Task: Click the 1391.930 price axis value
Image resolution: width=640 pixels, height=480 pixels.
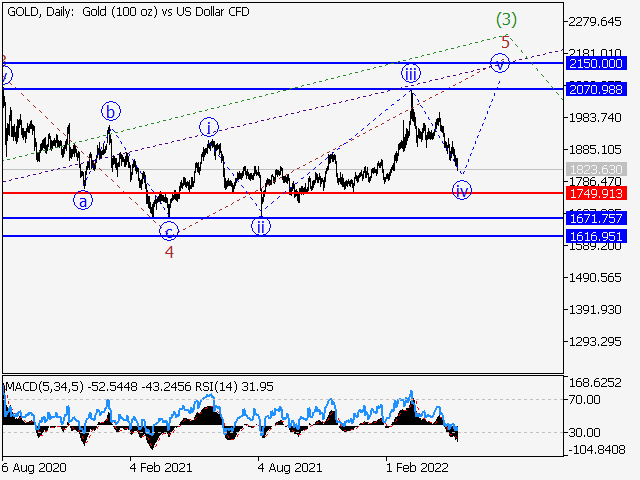Action: pyautogui.click(x=595, y=310)
